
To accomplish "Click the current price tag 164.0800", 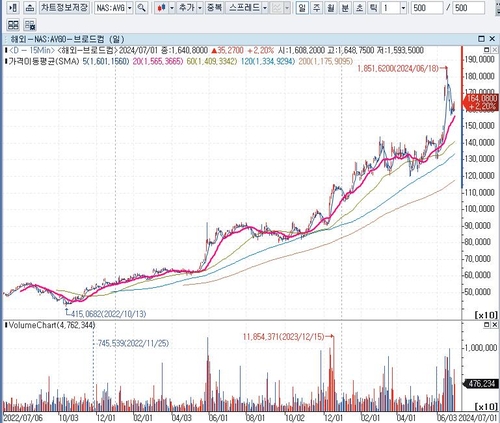I will pyautogui.click(x=482, y=102).
